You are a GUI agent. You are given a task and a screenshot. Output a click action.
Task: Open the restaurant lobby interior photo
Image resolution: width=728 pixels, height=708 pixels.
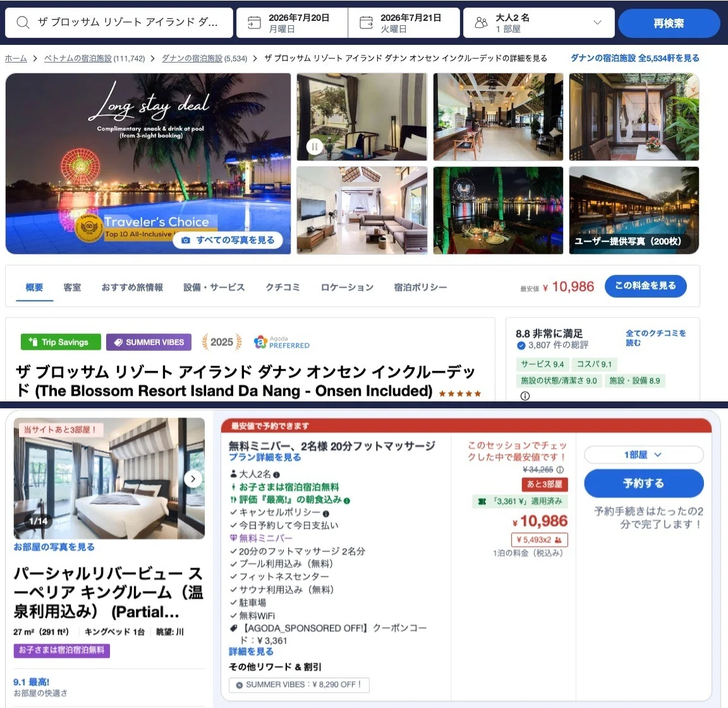498,116
